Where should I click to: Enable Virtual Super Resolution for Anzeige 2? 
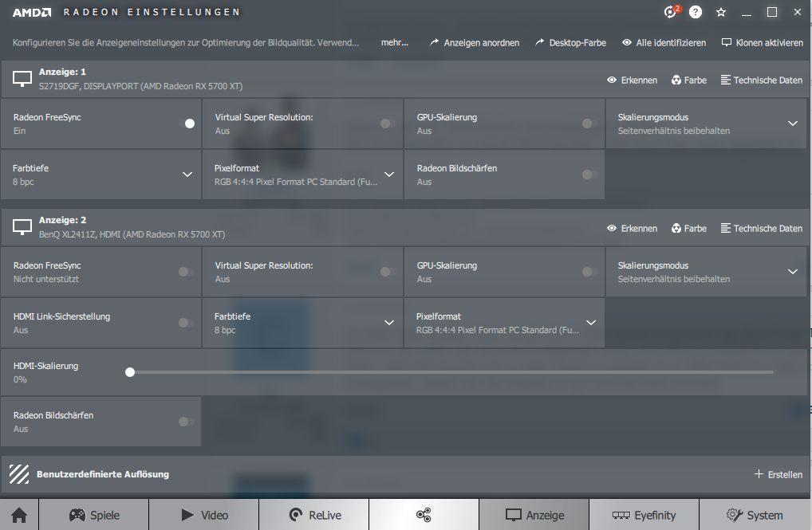pos(388,272)
